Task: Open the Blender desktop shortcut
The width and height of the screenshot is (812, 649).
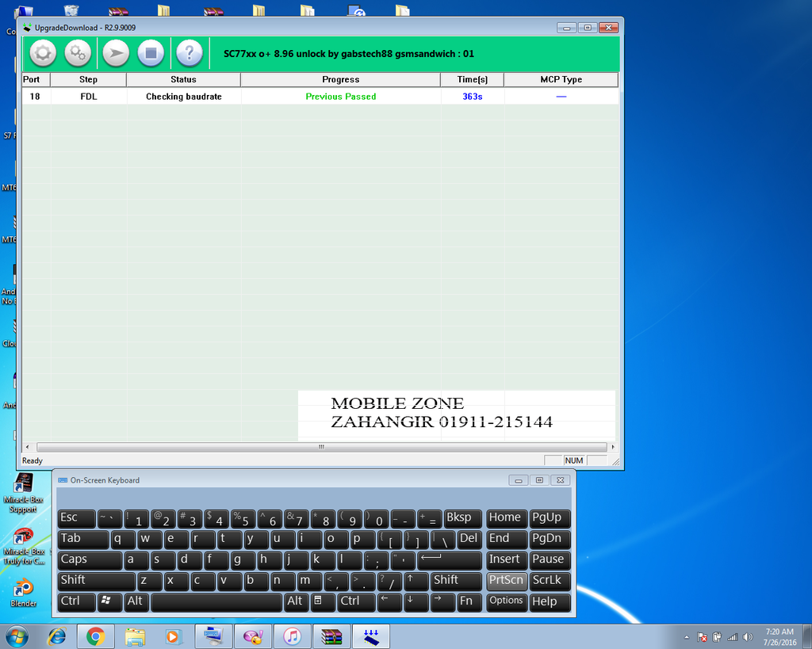Action: pos(23,591)
